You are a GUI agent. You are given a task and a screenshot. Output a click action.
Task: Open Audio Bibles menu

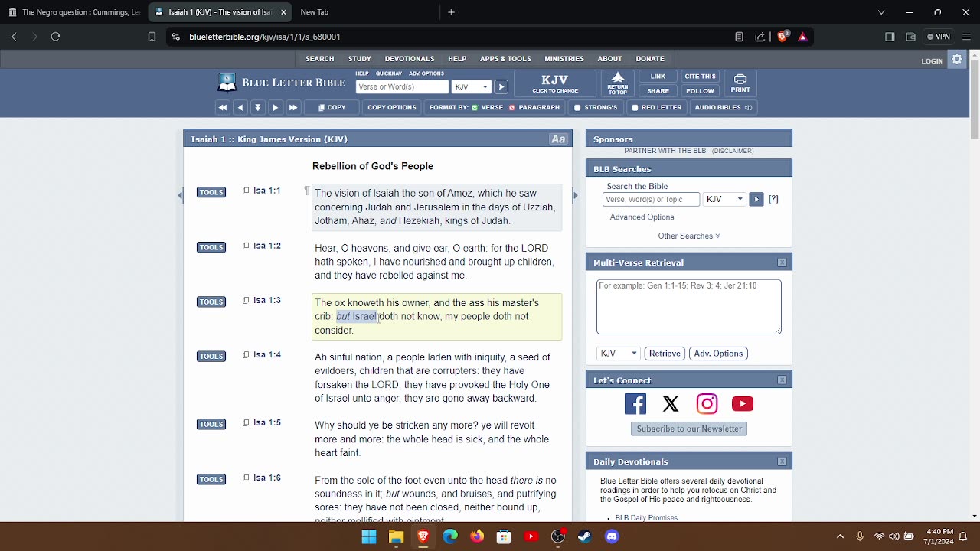click(724, 108)
